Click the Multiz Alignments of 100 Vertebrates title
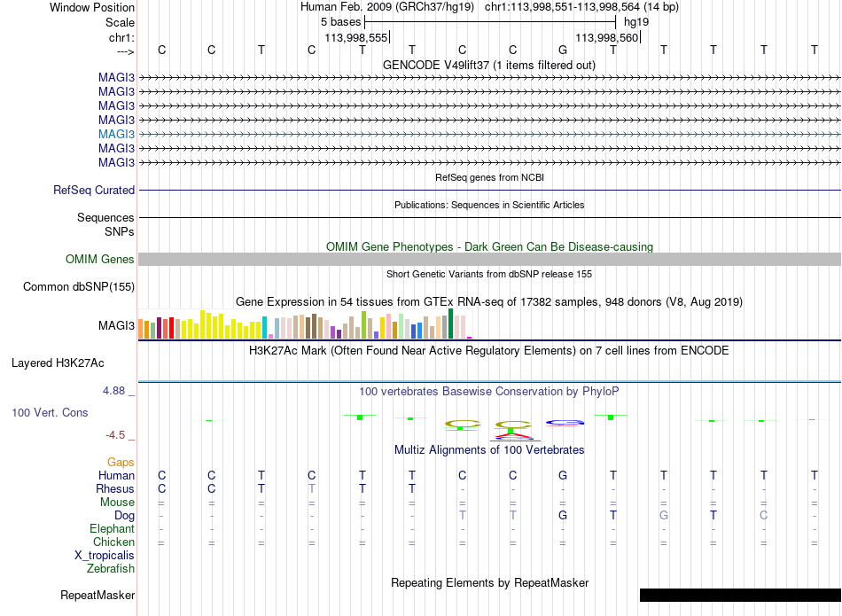The width and height of the screenshot is (842, 616). click(489, 449)
